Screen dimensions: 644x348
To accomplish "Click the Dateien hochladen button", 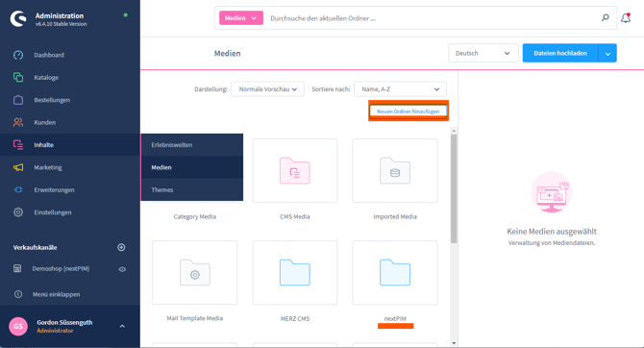I will pyautogui.click(x=560, y=53).
